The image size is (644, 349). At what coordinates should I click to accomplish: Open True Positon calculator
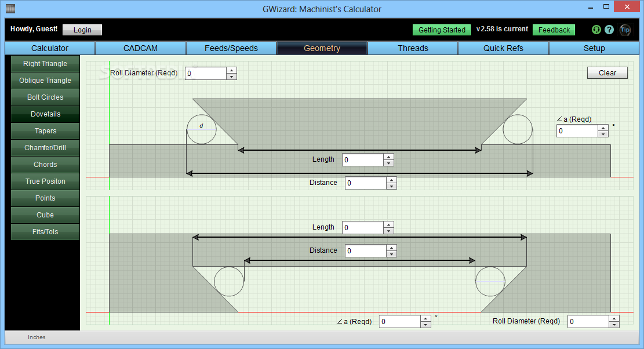45,181
